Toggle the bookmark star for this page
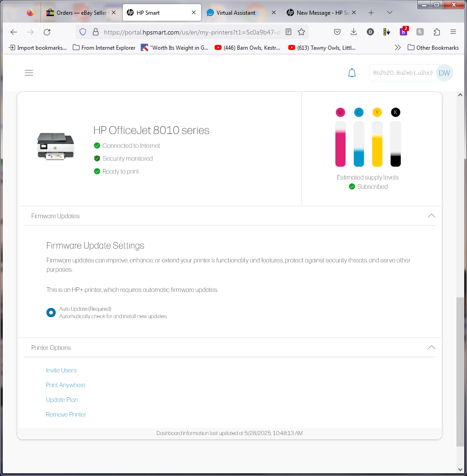467x476 pixels. [301, 32]
